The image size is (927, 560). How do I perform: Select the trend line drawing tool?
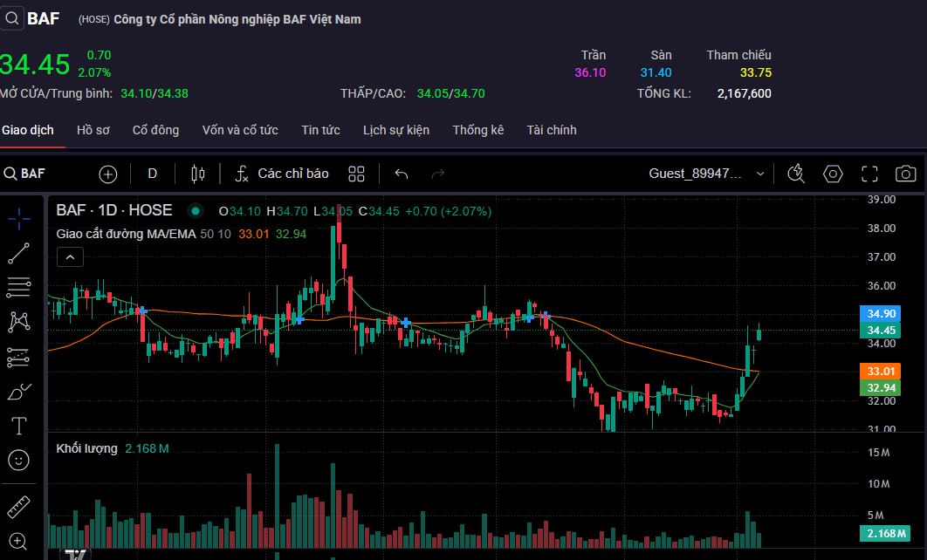(x=18, y=253)
